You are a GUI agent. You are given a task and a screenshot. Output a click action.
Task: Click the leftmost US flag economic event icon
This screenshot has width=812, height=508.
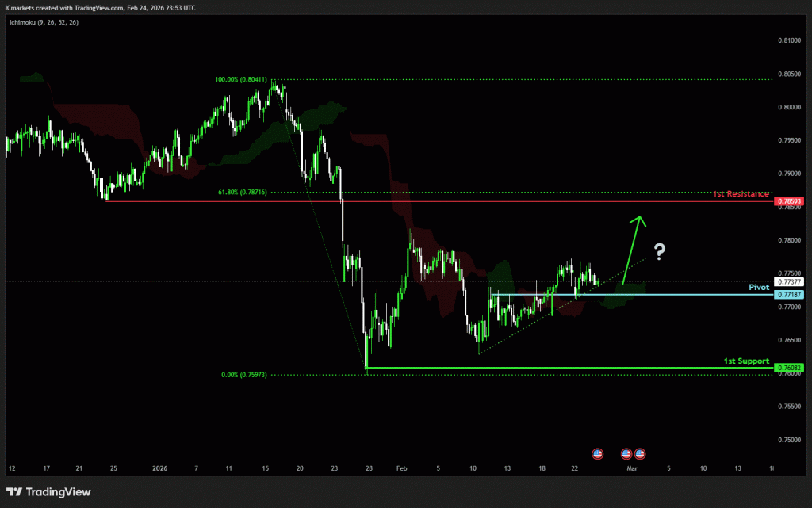[598, 453]
